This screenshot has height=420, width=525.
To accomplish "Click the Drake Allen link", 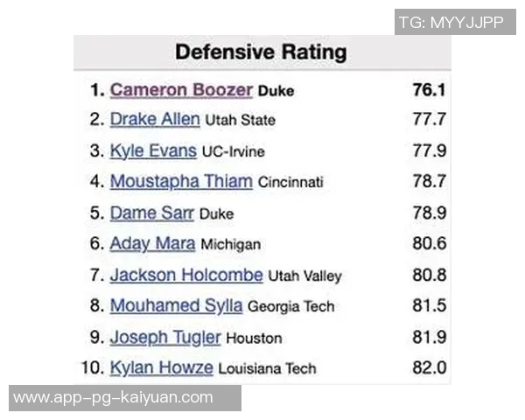I will click(155, 120).
